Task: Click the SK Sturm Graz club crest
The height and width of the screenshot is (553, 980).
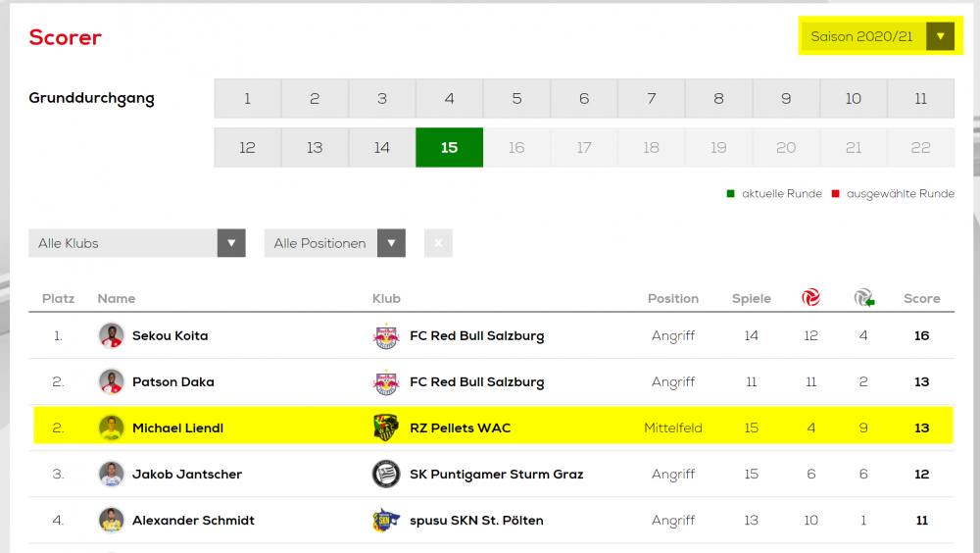Action: (385, 475)
